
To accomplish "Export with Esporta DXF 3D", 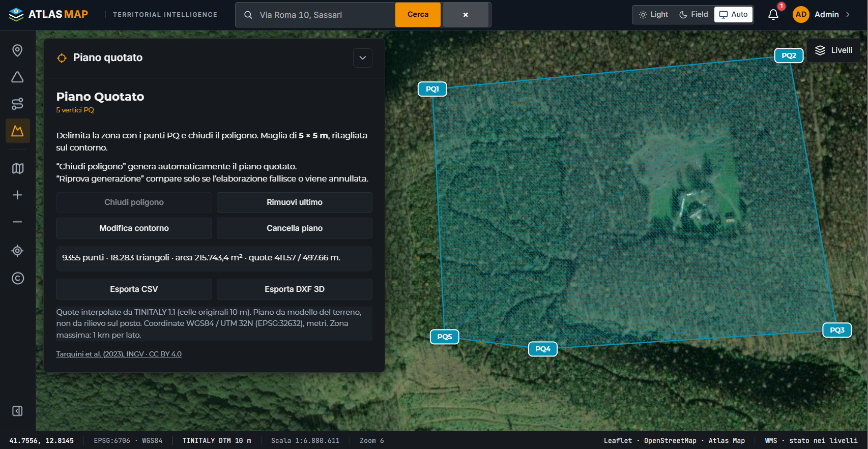I will [x=295, y=289].
